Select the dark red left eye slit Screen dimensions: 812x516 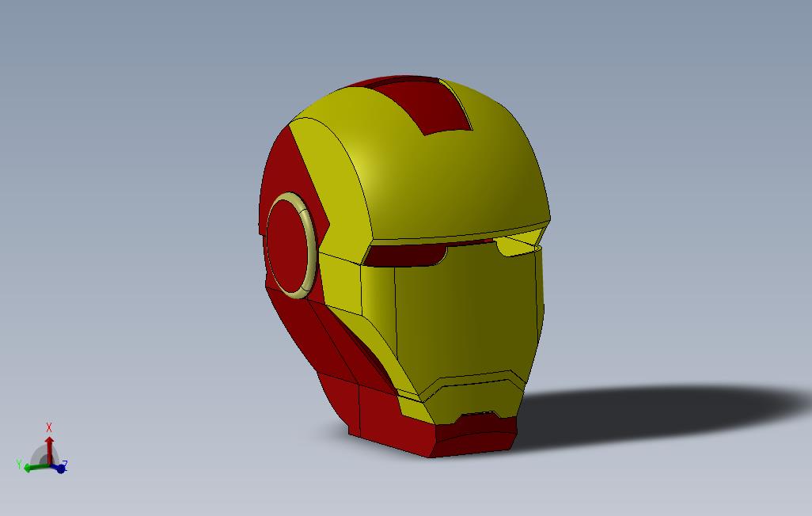tap(407, 256)
